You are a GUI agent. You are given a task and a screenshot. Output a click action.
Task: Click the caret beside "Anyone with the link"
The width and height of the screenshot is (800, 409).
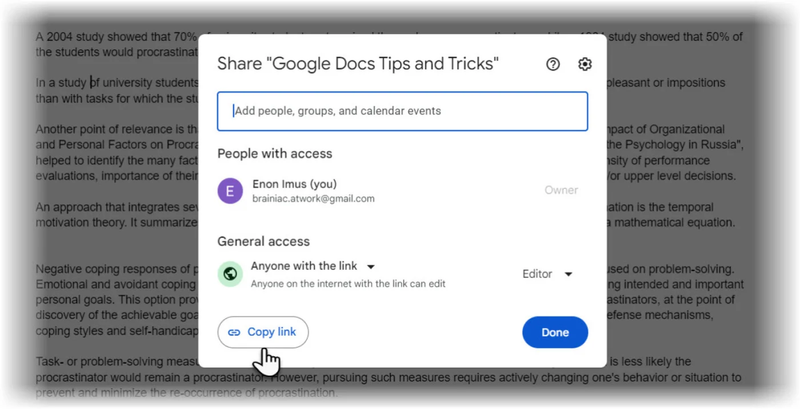point(371,267)
